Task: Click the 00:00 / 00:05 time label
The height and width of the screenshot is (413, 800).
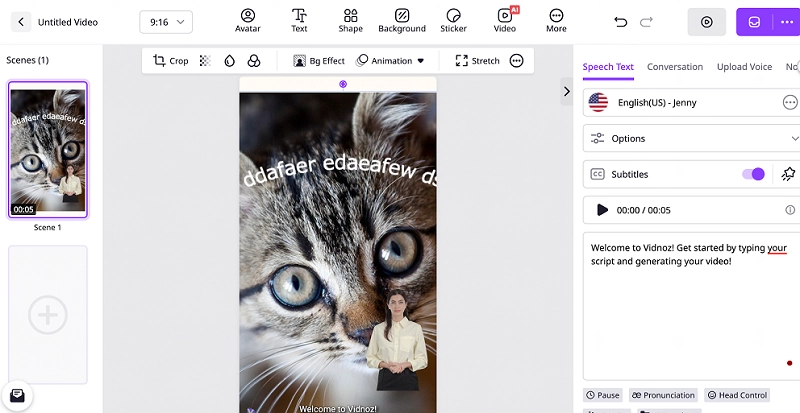Action: click(643, 210)
